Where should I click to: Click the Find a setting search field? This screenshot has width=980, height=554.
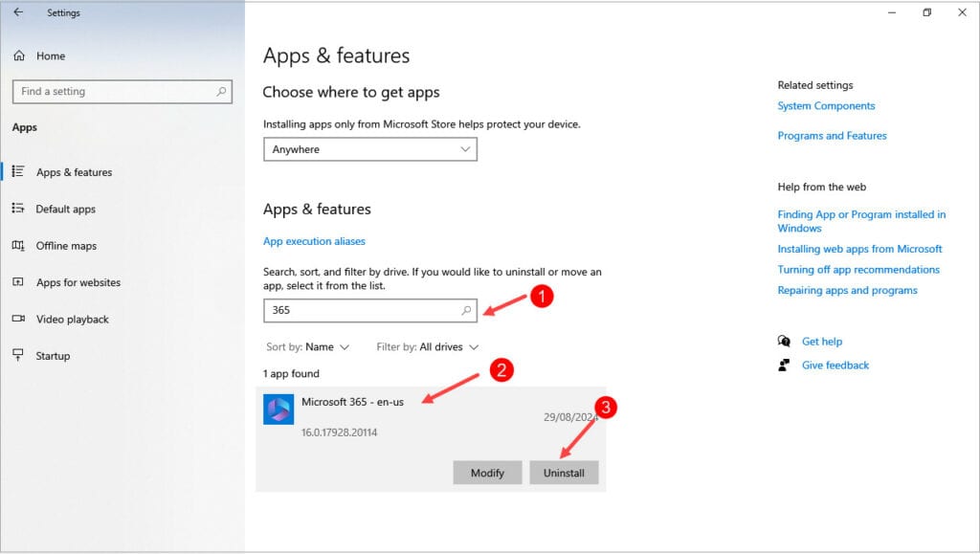tap(115, 92)
